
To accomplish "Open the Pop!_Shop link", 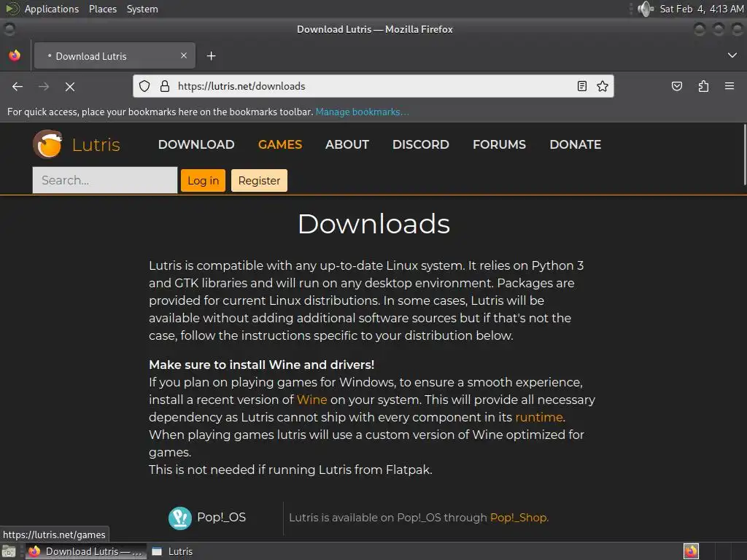I will tap(519, 518).
